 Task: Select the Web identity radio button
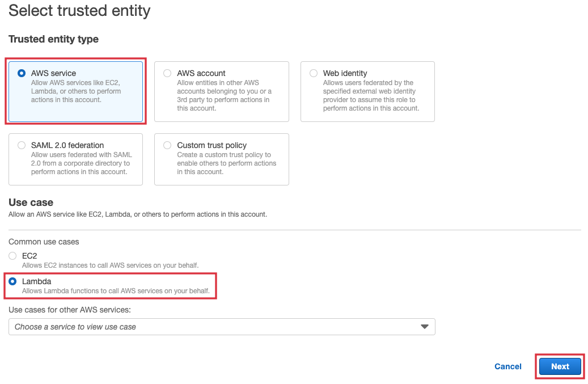[x=314, y=73]
